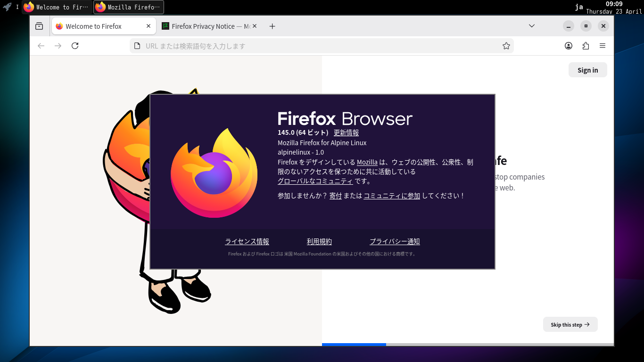Screen dimensions: 644x362
Task: Click the "ja" keyboard layout indicator
Action: 579,7
